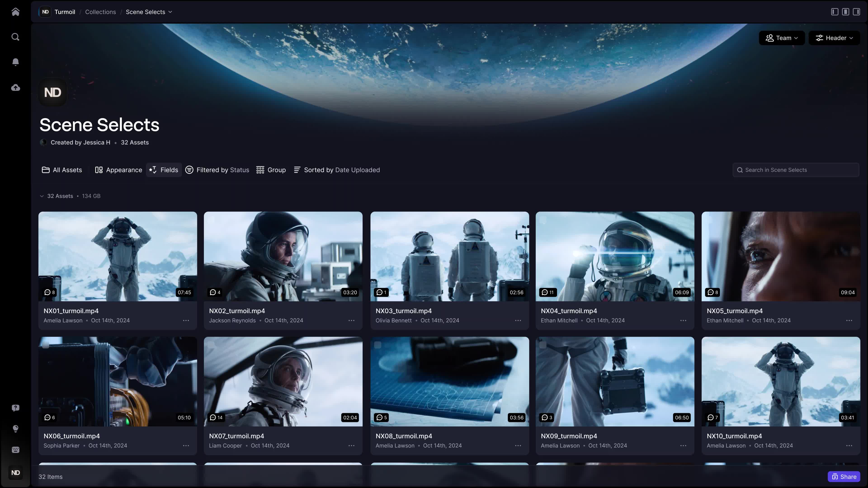868x488 pixels.
Task: Open Sorted by Date Uploaded menu
Action: [337, 170]
